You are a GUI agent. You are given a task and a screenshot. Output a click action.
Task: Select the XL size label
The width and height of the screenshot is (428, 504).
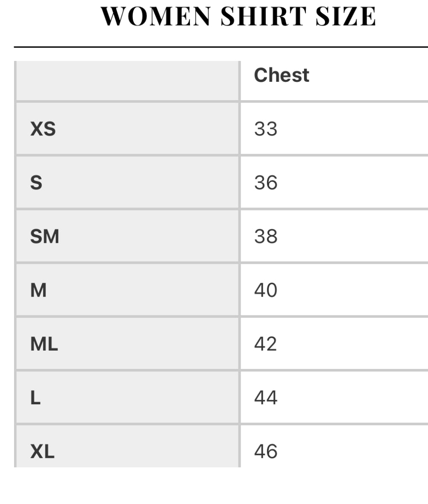point(43,452)
